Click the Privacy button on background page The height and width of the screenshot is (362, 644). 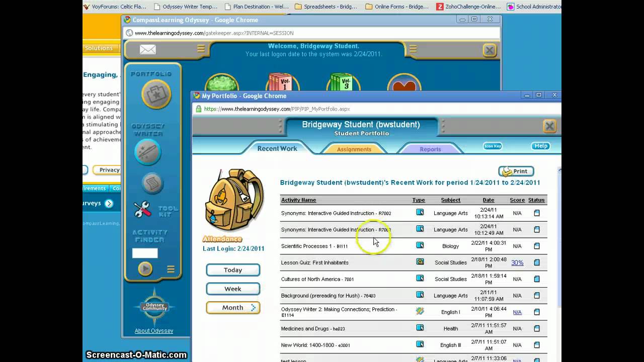click(108, 170)
